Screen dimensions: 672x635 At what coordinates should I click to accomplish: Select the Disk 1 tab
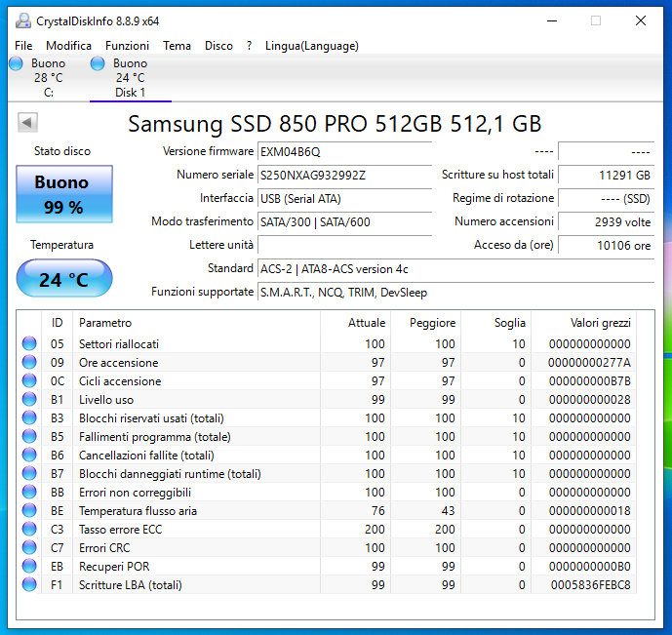131,78
